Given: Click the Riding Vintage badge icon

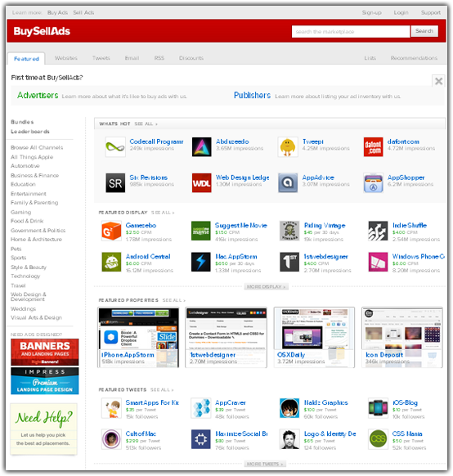Looking at the screenshot, I should coord(289,231).
